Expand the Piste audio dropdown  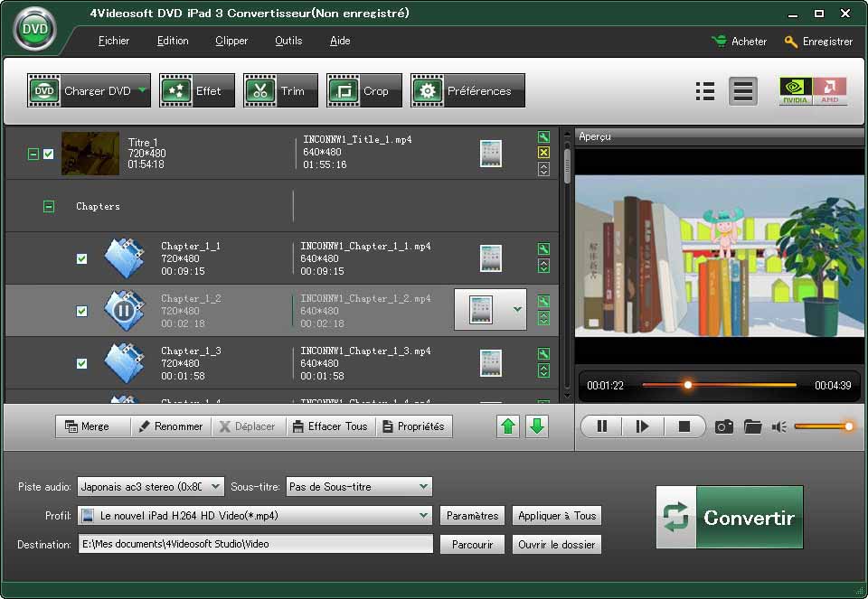[215, 486]
